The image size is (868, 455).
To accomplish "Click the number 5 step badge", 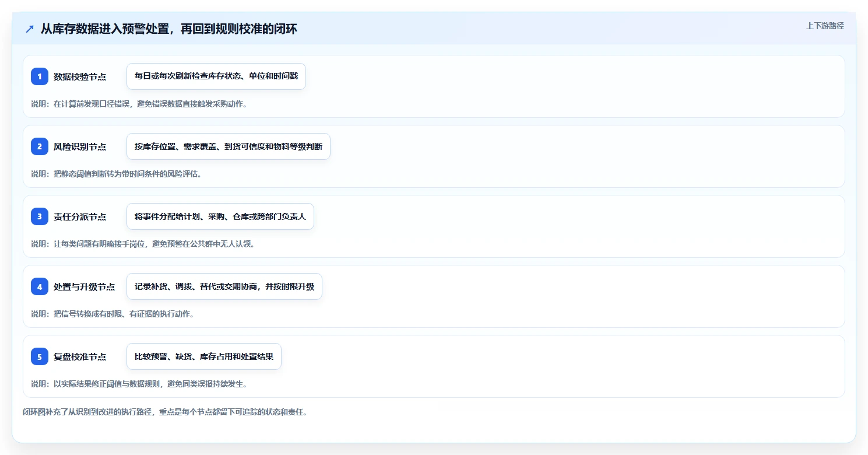I will click(40, 356).
